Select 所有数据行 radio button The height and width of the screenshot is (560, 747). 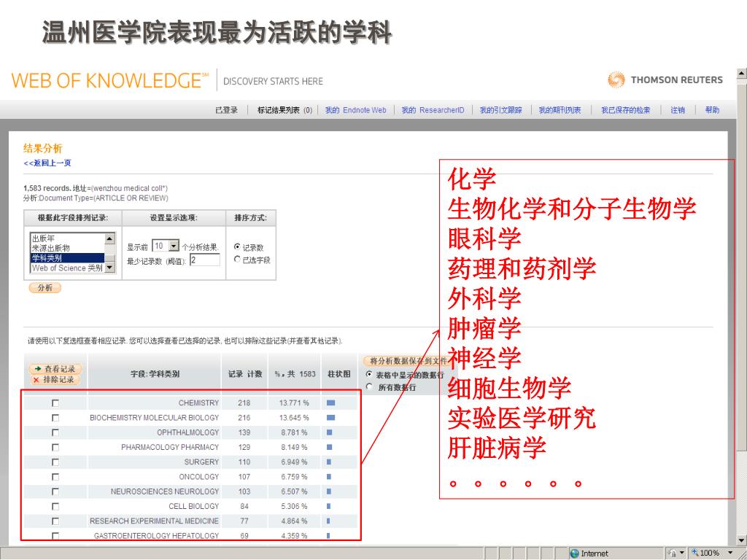tap(368, 386)
